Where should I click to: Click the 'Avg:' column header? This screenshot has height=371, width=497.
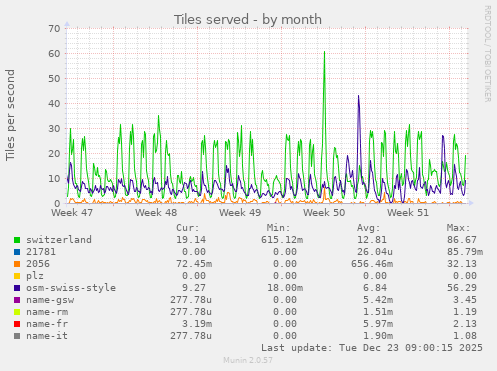pos(368,228)
